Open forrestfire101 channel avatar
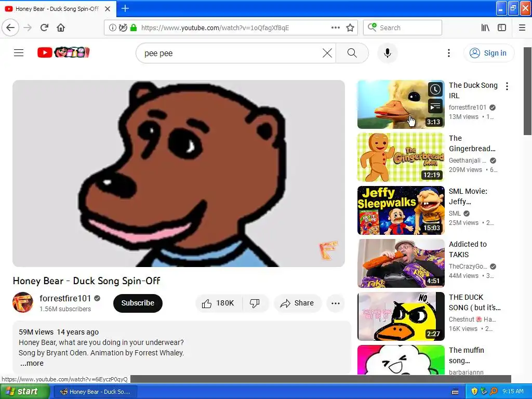The height and width of the screenshot is (399, 532). coord(23,302)
